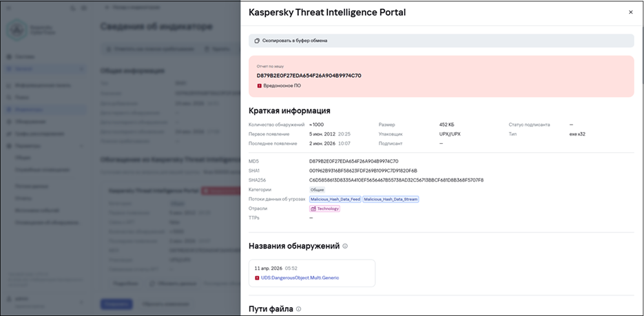The image size is (644, 316).
Task: Click the 'Kaspersky Threat Intelligence Portal' panel title
Action: click(327, 12)
